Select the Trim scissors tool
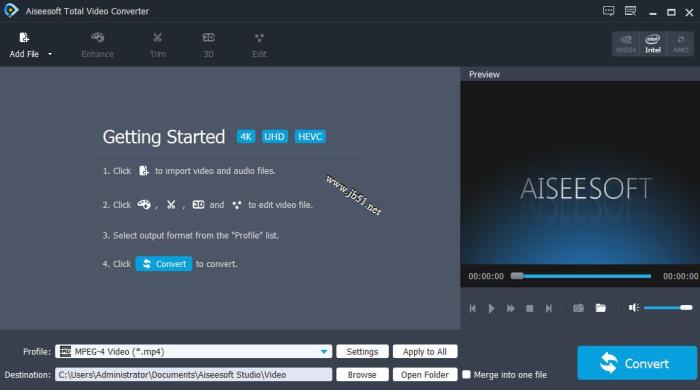The height and width of the screenshot is (390, 700). [158, 45]
